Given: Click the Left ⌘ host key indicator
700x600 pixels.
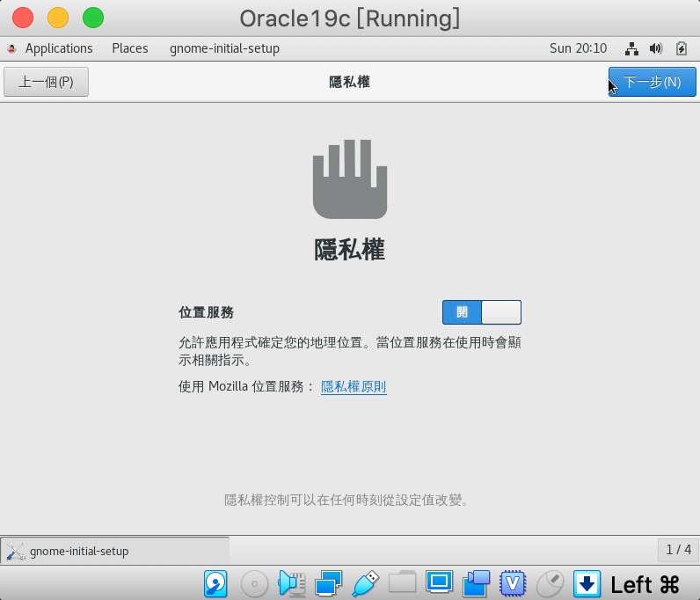Looking at the screenshot, I should [x=645, y=584].
